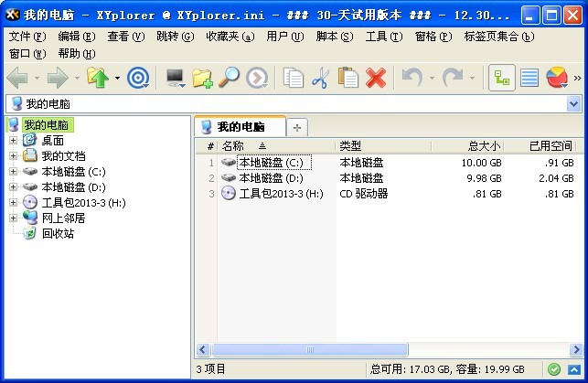This screenshot has height=383, width=588.
Task: Open the 文件(F) menu
Action: click(x=27, y=37)
